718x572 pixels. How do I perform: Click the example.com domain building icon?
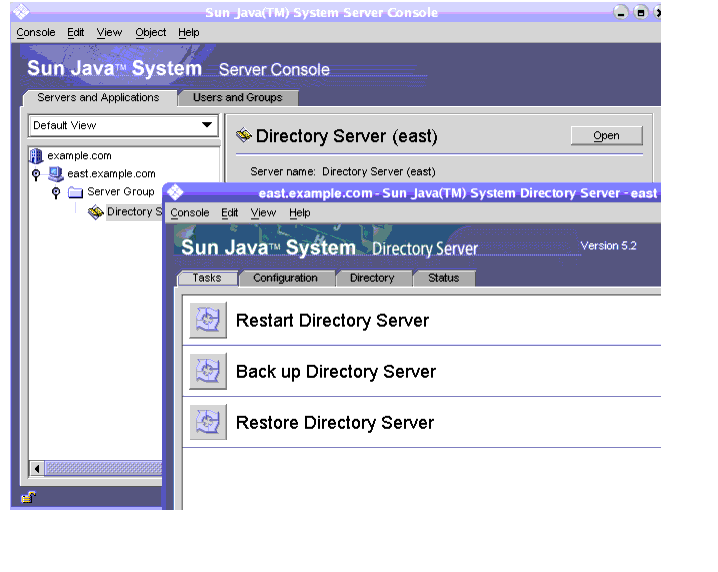click(x=36, y=156)
